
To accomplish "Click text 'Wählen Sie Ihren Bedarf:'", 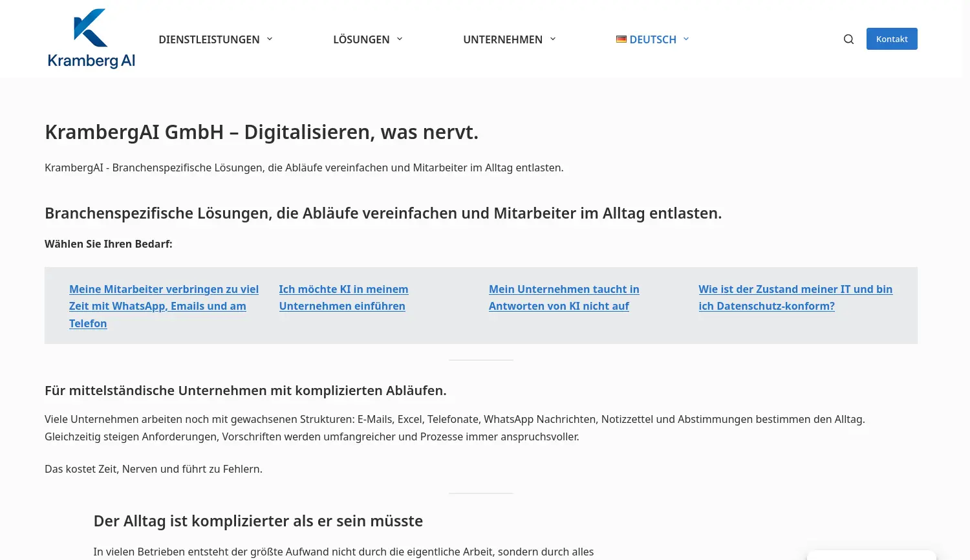I will 109,244.
